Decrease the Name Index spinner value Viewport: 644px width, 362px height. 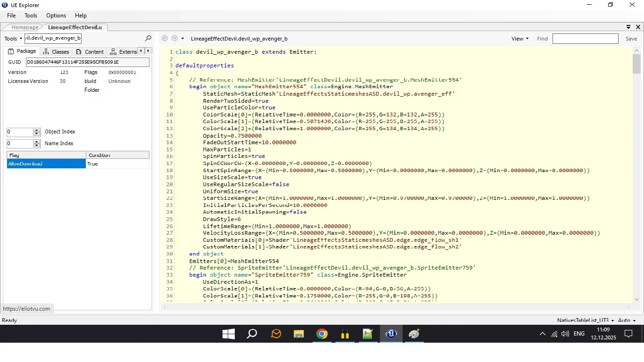37,146
